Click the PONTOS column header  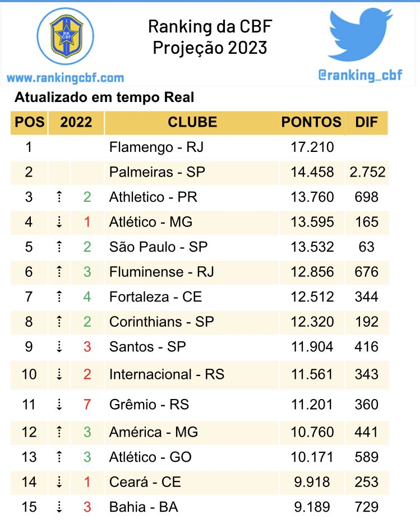tap(311, 122)
